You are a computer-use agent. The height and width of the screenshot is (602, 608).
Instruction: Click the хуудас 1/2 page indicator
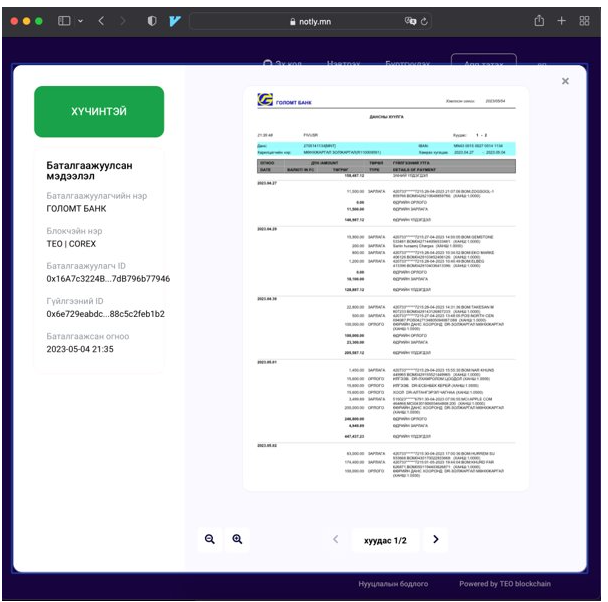[385, 539]
